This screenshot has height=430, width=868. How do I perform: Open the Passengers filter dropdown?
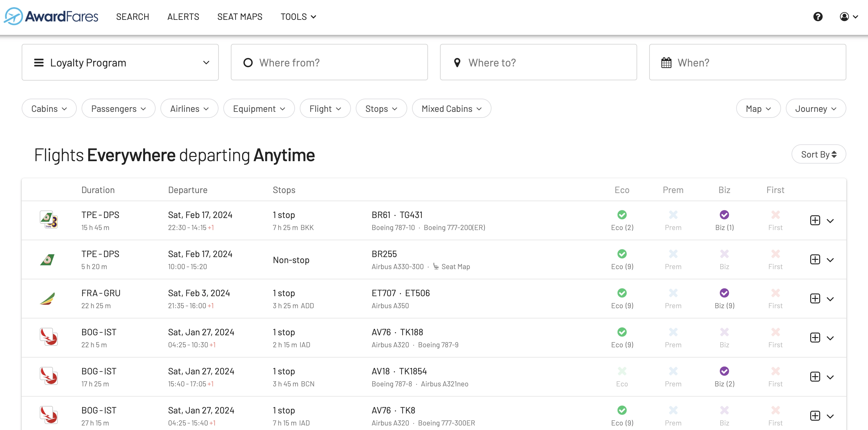(x=118, y=109)
